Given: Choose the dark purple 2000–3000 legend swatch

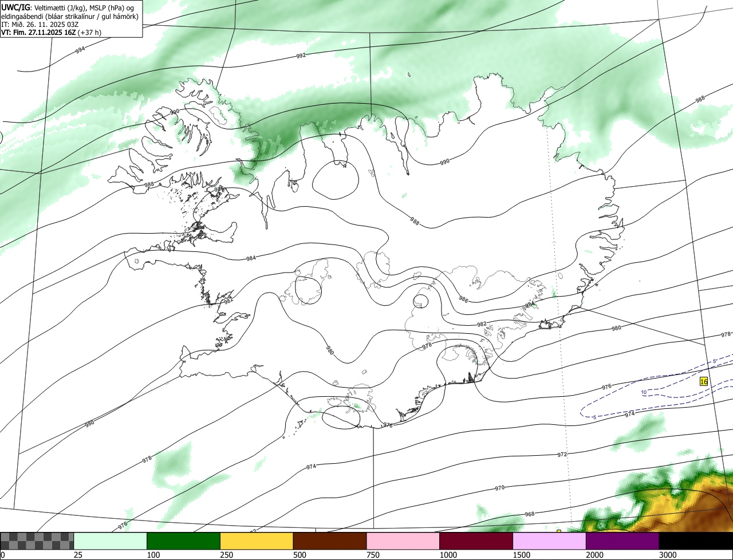Looking at the screenshot, I should 622,541.
